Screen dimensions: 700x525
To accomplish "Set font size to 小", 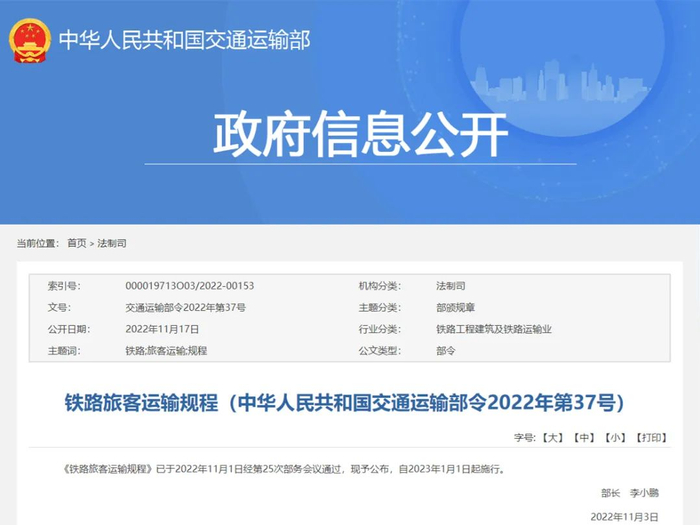I will 615,438.
